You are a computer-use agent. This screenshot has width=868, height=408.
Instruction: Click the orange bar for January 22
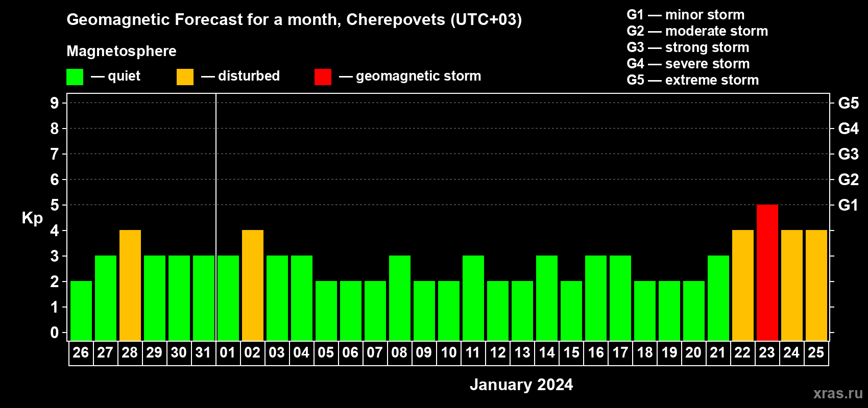pos(742,285)
